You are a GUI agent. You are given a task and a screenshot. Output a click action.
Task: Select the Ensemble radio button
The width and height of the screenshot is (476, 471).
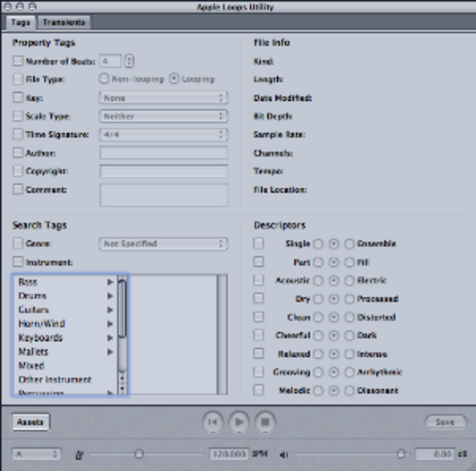pos(349,244)
